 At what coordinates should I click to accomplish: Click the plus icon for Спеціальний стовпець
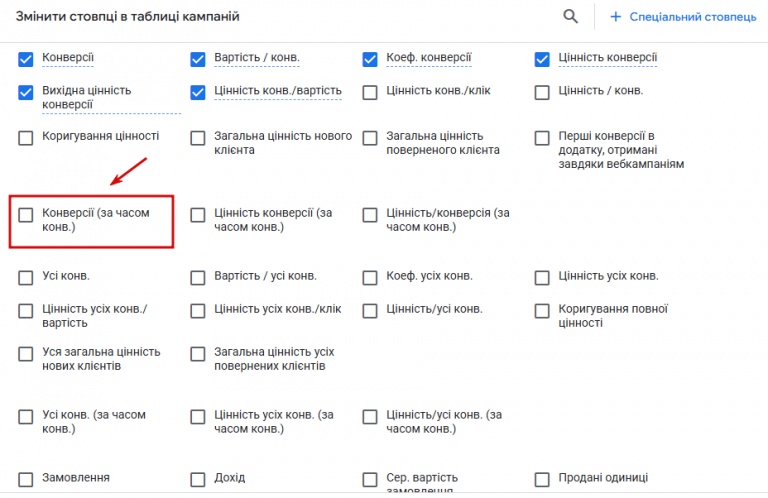(615, 17)
